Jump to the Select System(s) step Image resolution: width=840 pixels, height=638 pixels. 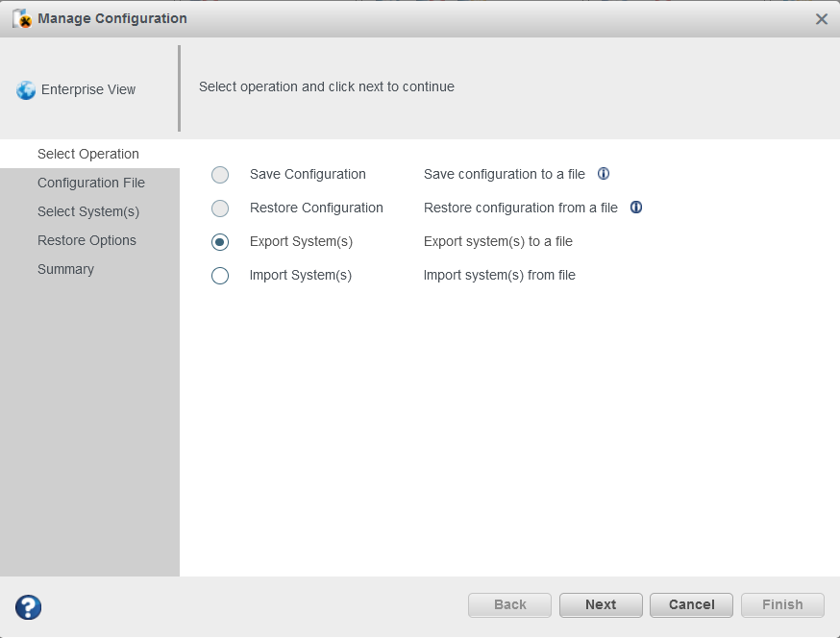(88, 211)
